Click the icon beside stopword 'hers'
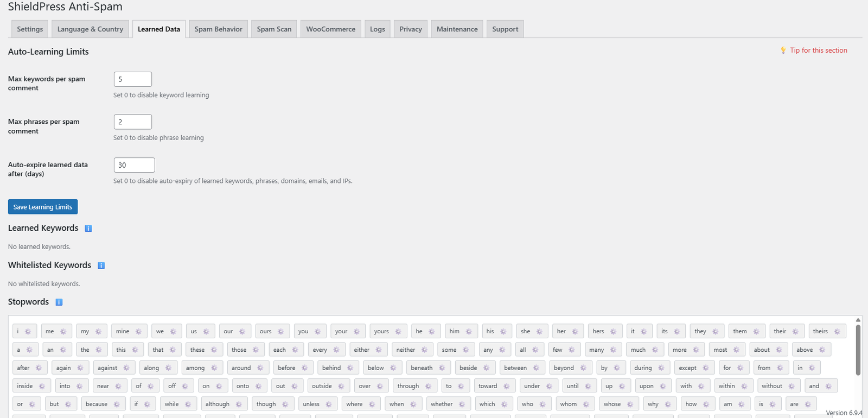The width and height of the screenshot is (868, 418). tap(613, 332)
